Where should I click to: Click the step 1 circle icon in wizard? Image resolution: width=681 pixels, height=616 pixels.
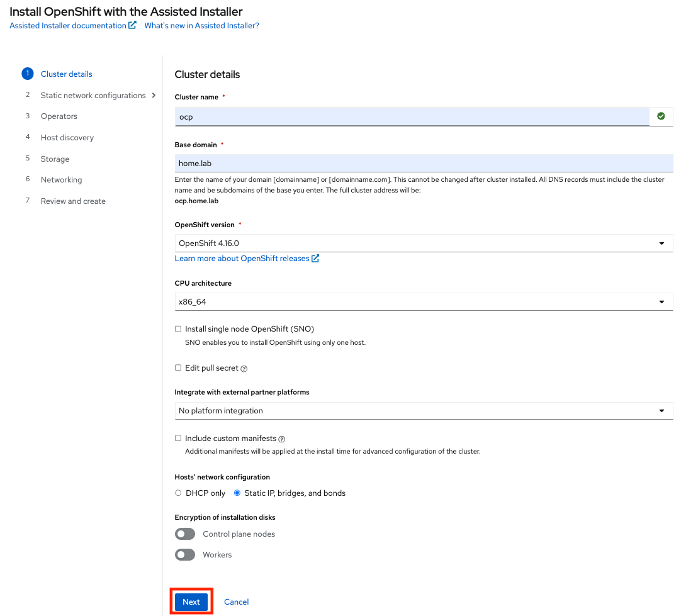27,74
